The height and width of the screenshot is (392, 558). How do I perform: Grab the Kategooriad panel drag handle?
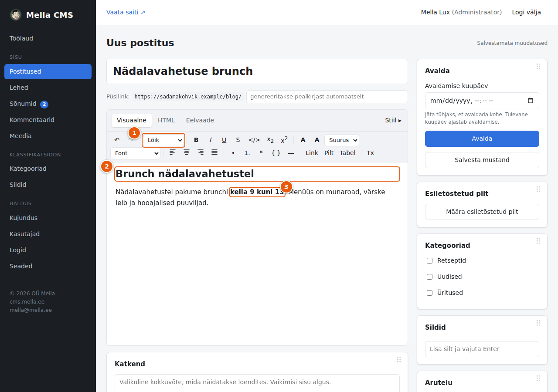[538, 241]
